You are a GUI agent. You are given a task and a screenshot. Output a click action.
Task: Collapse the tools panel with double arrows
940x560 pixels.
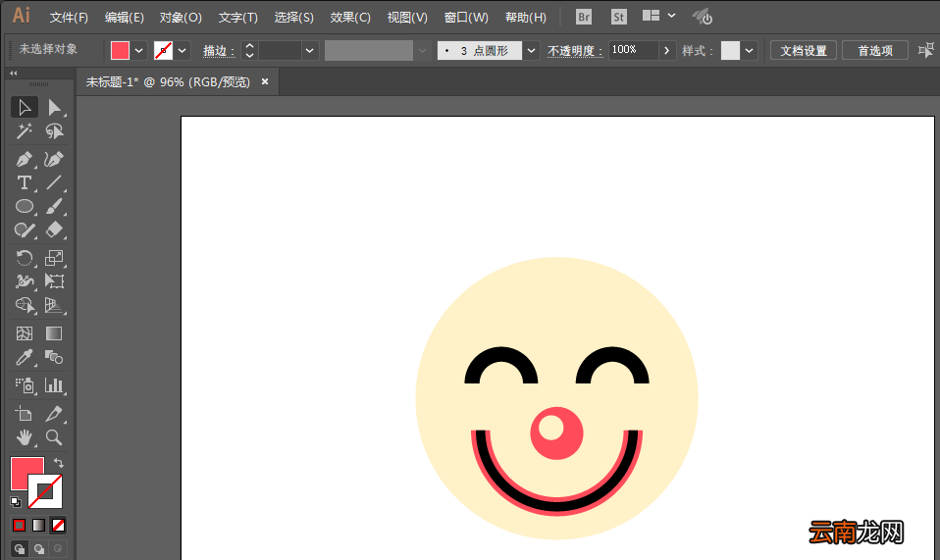point(13,74)
